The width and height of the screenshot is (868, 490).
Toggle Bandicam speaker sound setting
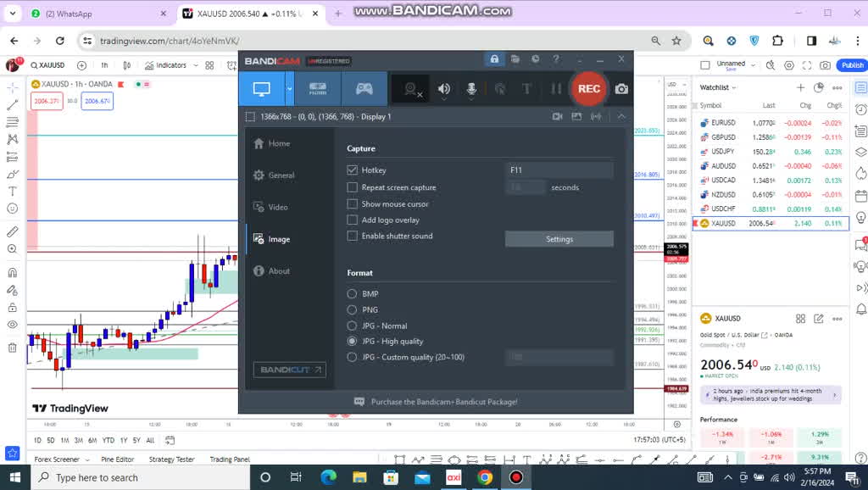[x=443, y=88]
